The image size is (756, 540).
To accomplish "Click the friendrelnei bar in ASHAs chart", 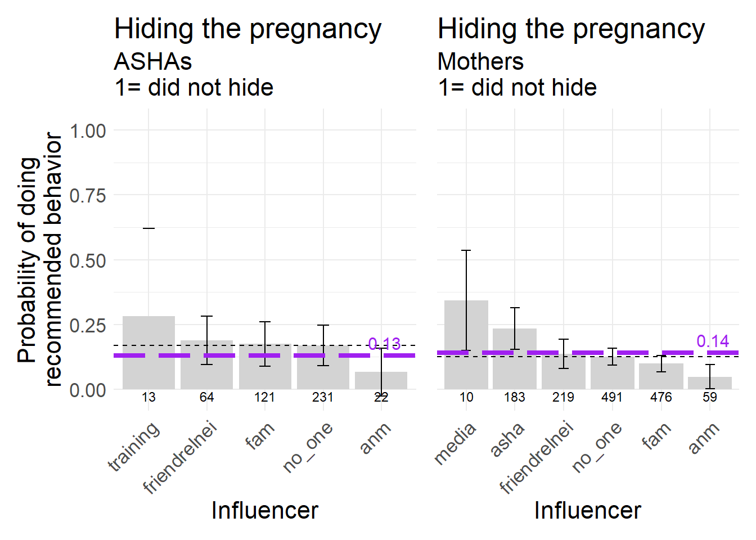I will click(206, 364).
